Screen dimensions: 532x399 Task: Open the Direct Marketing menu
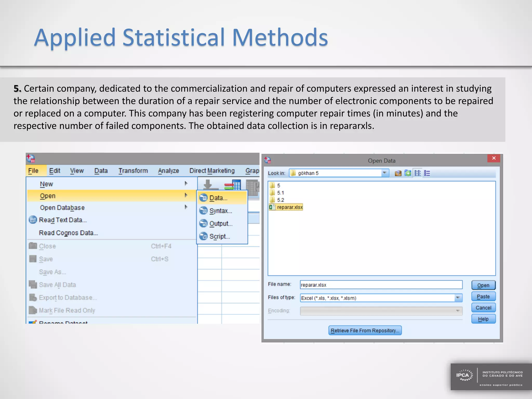(x=212, y=171)
